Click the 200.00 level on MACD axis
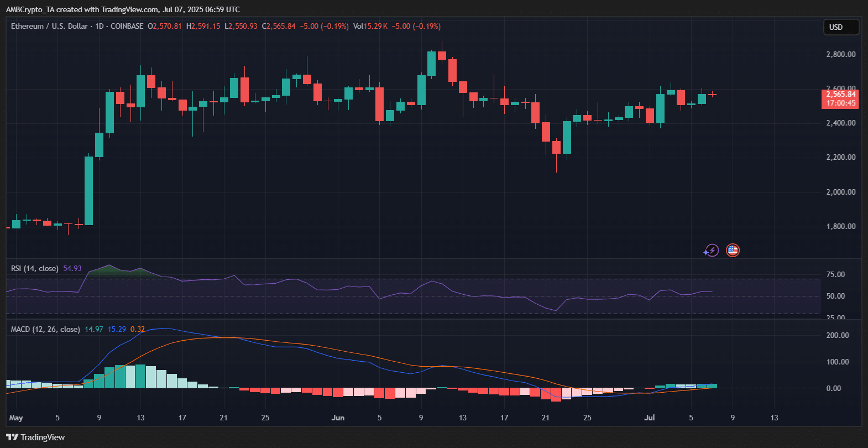 (x=837, y=335)
